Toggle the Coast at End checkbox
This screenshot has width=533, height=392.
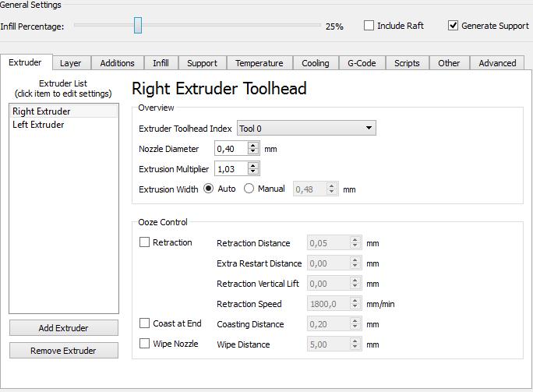tap(145, 323)
